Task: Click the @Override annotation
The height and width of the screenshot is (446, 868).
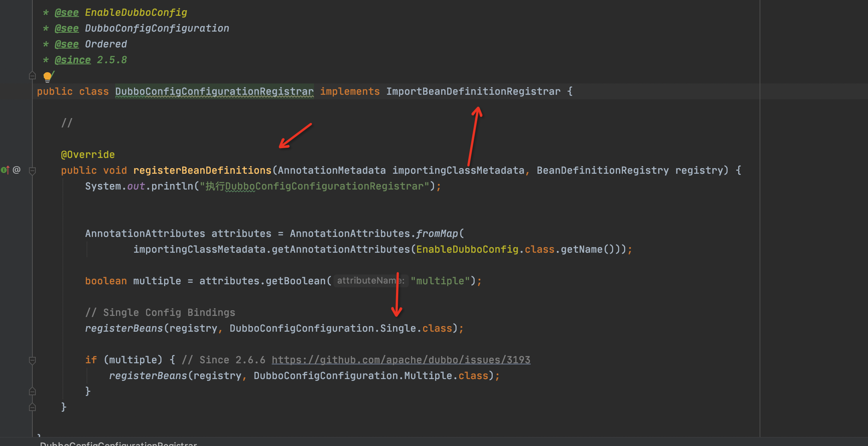Action: coord(88,155)
